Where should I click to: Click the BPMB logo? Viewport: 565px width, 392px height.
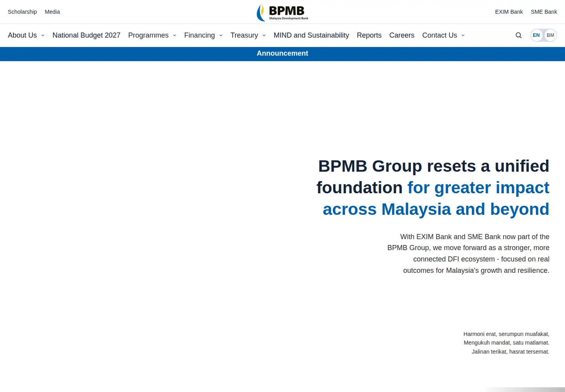(x=282, y=12)
